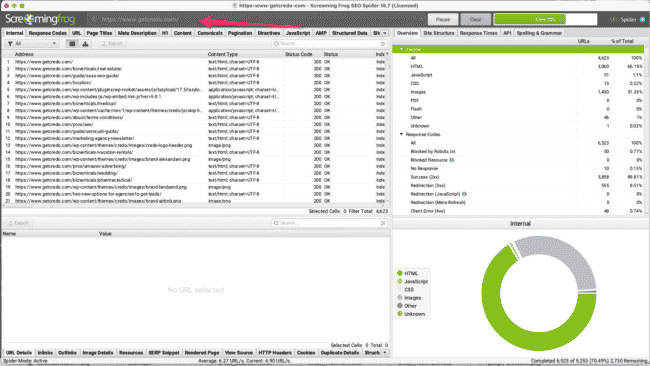650x366 pixels.
Task: Click the lower Export button
Action: [19, 223]
